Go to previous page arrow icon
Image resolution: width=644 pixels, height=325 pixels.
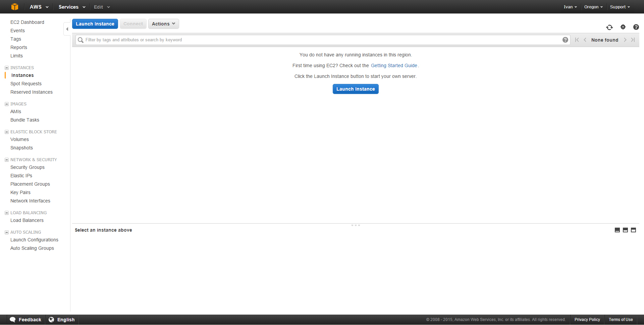pyautogui.click(x=585, y=40)
